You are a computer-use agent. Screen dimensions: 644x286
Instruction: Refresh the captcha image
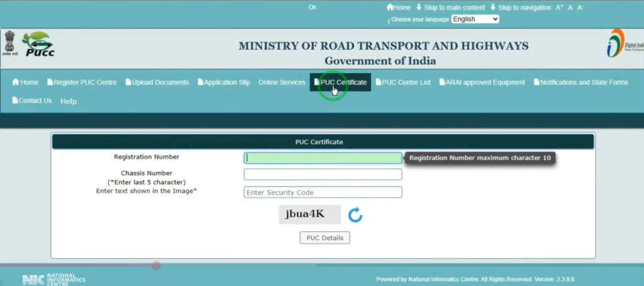coord(355,215)
